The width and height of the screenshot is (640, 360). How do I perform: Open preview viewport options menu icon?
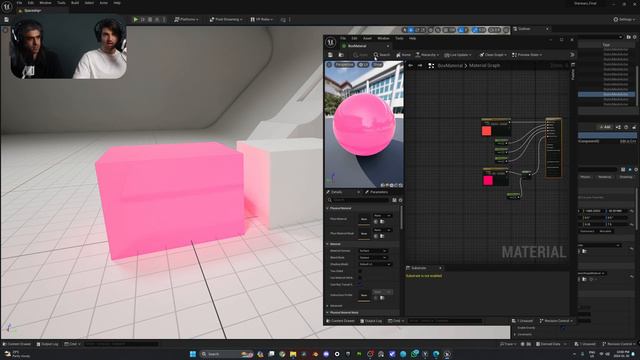click(x=329, y=64)
